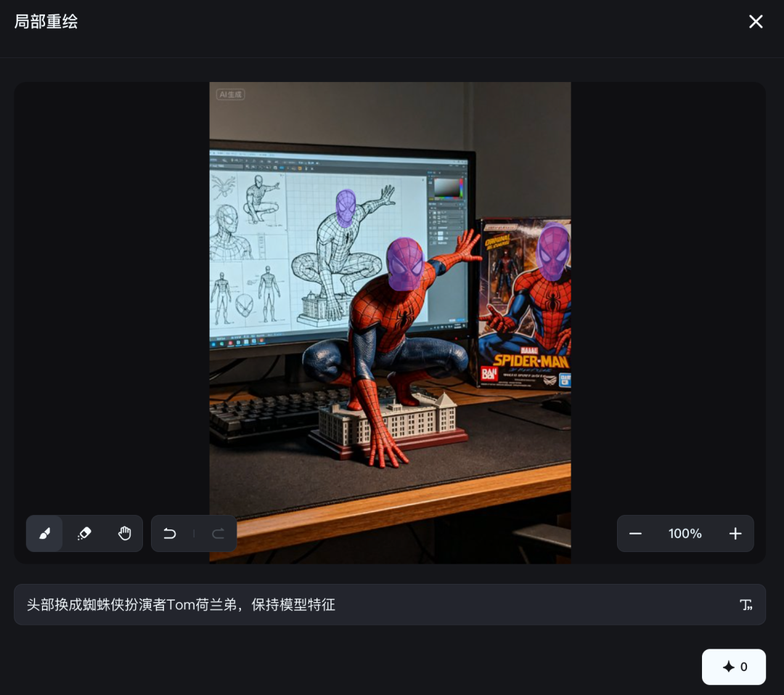Click the AI生成 label on image
The width and height of the screenshot is (784, 695).
(x=230, y=94)
